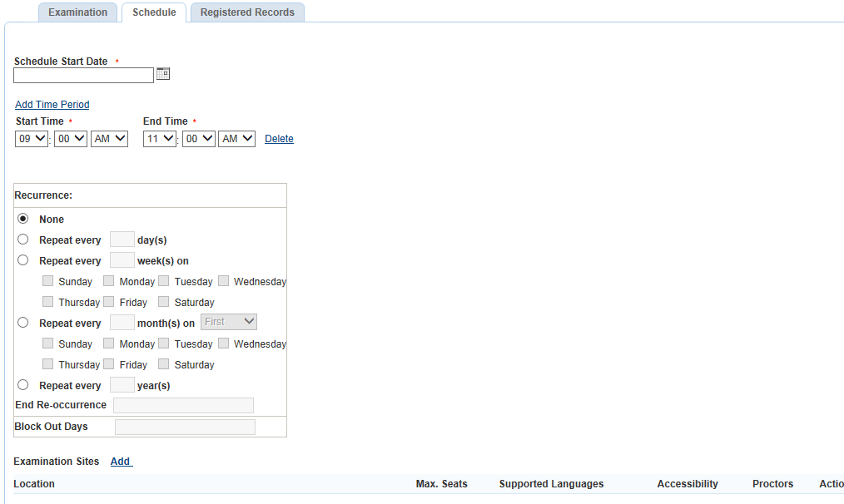Select Repeat every day(s) radio button

click(23, 240)
